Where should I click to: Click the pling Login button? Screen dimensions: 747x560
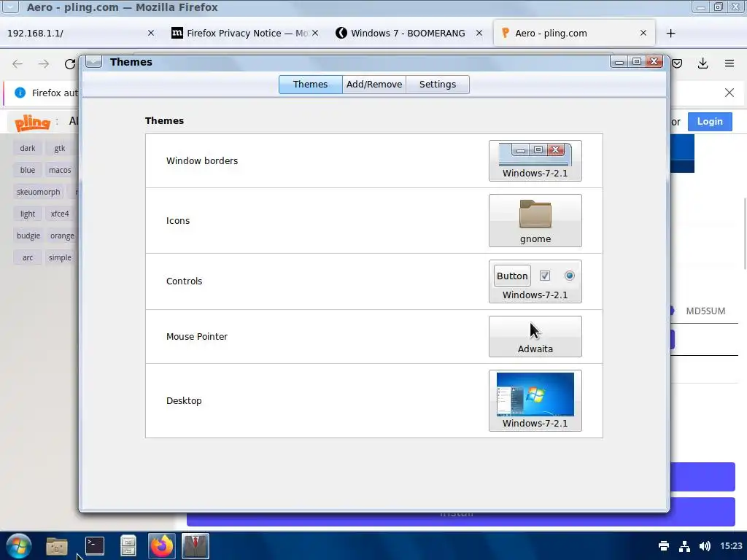pyautogui.click(x=710, y=122)
